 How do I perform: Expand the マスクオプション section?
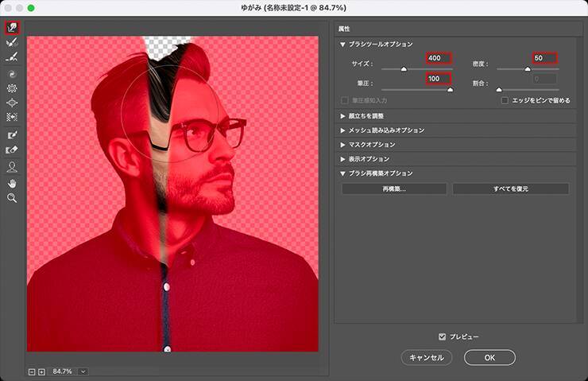pos(342,144)
